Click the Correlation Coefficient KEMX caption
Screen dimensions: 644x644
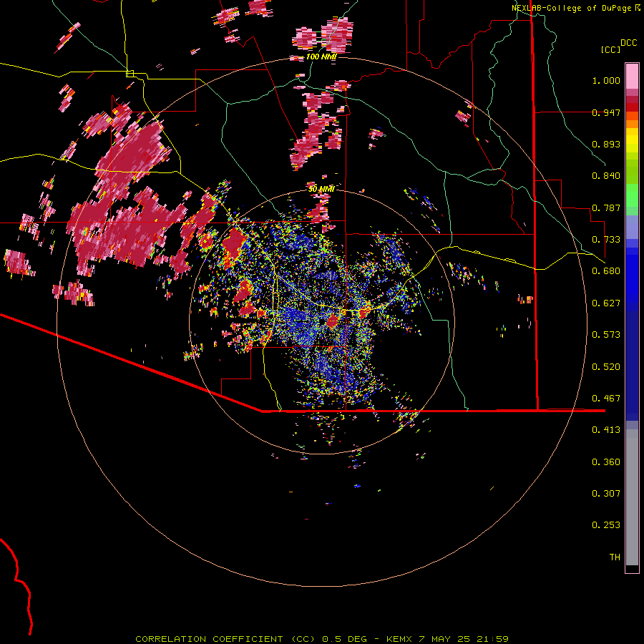(x=322, y=639)
